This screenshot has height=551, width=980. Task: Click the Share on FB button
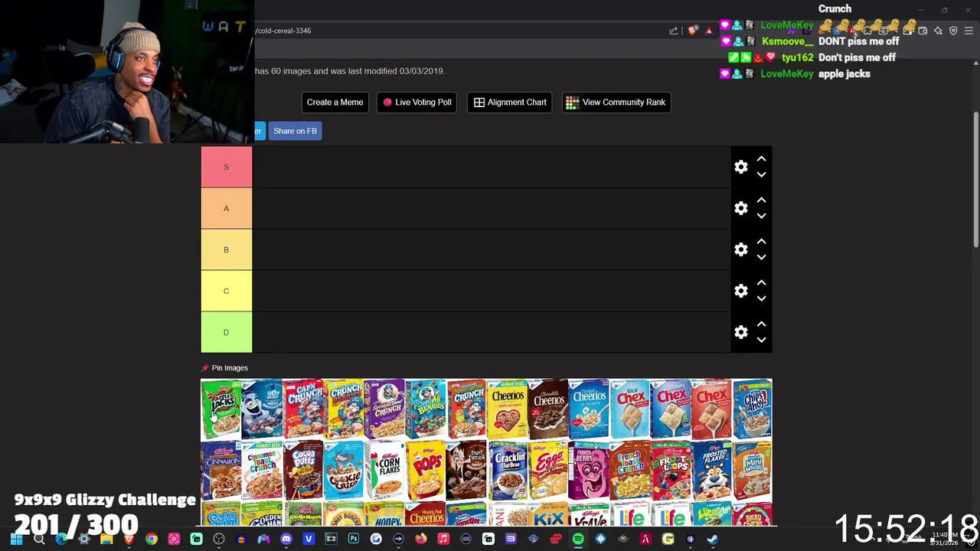(295, 131)
